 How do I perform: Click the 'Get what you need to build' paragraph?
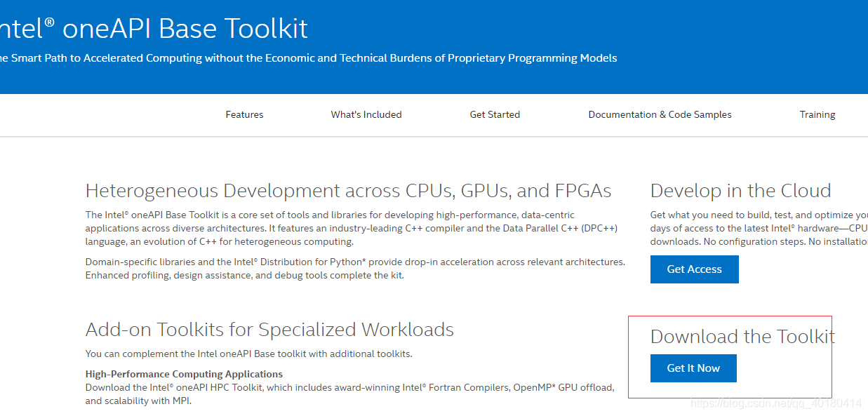(x=759, y=228)
